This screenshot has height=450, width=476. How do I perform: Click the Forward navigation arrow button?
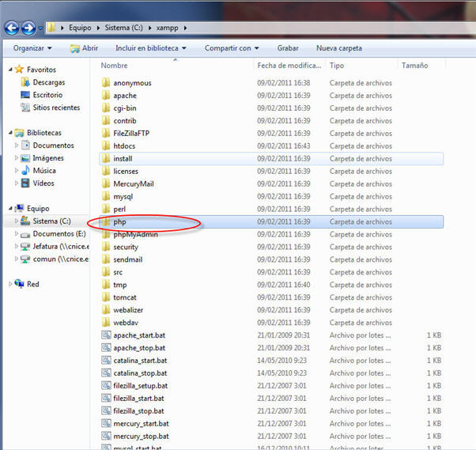(x=28, y=28)
